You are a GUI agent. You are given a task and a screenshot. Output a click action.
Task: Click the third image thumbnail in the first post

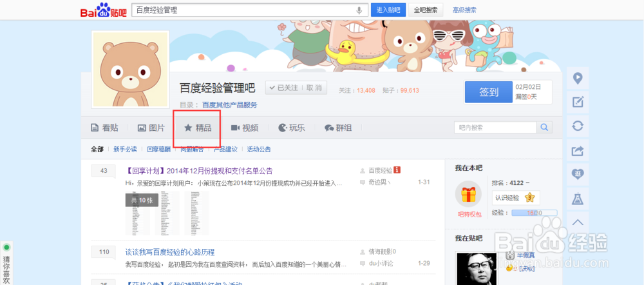click(x=196, y=213)
